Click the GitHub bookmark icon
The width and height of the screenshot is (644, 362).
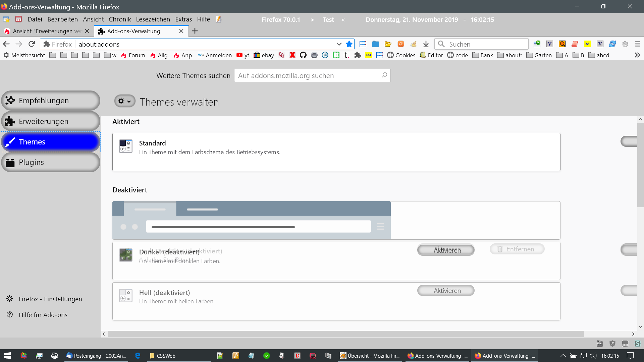point(303,55)
